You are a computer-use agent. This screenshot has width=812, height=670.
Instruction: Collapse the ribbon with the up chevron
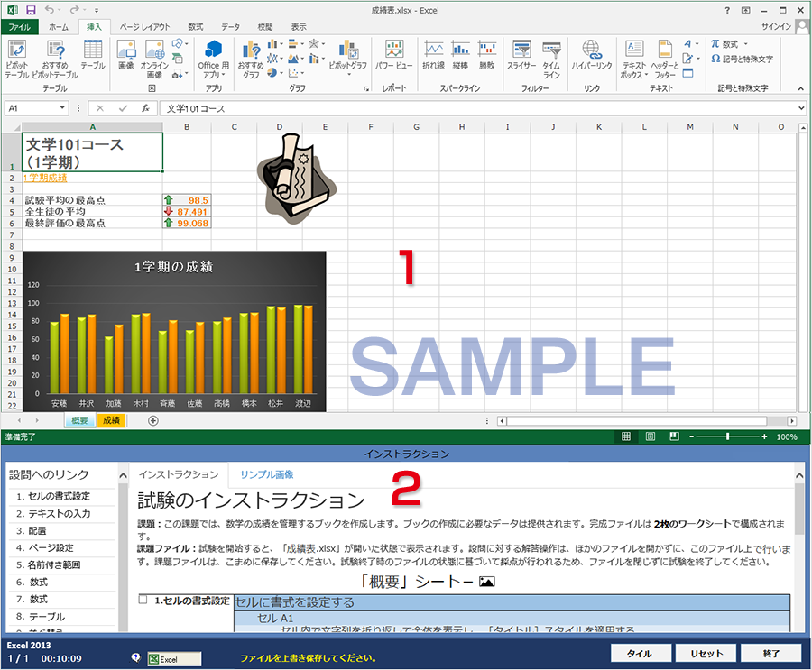pos(800,88)
